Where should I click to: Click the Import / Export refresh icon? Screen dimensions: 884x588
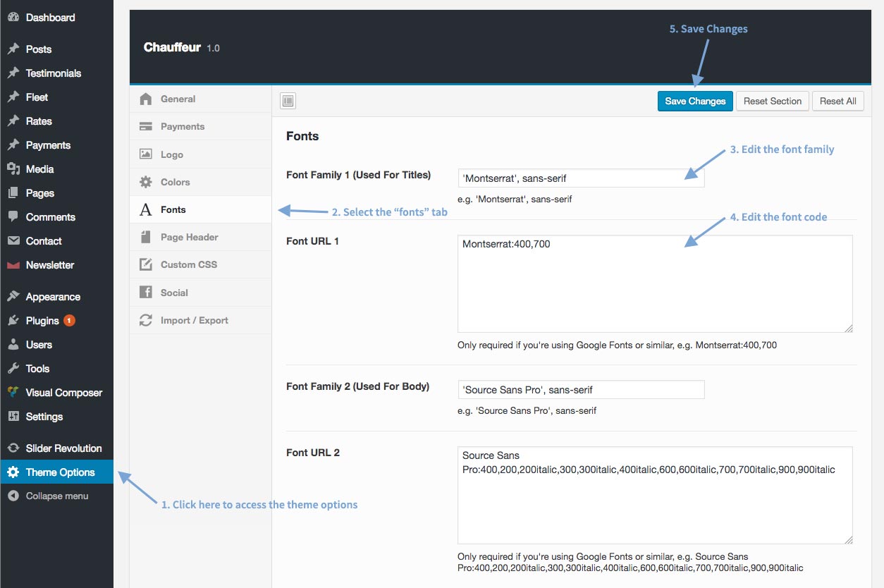coord(146,320)
